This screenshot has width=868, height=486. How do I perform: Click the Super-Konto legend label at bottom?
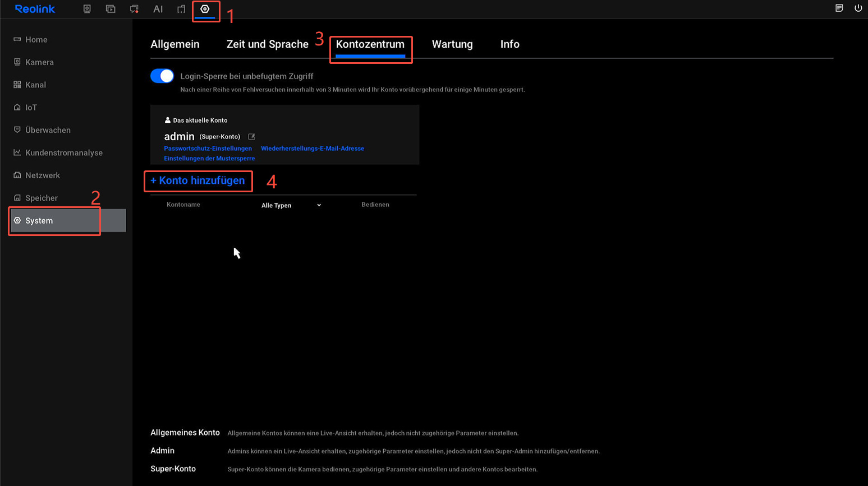[173, 469]
